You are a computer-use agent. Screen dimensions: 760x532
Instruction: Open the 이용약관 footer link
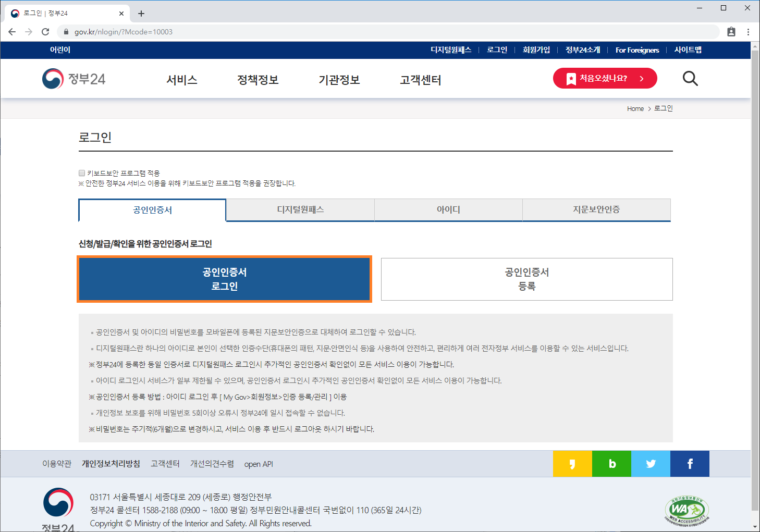[57, 464]
